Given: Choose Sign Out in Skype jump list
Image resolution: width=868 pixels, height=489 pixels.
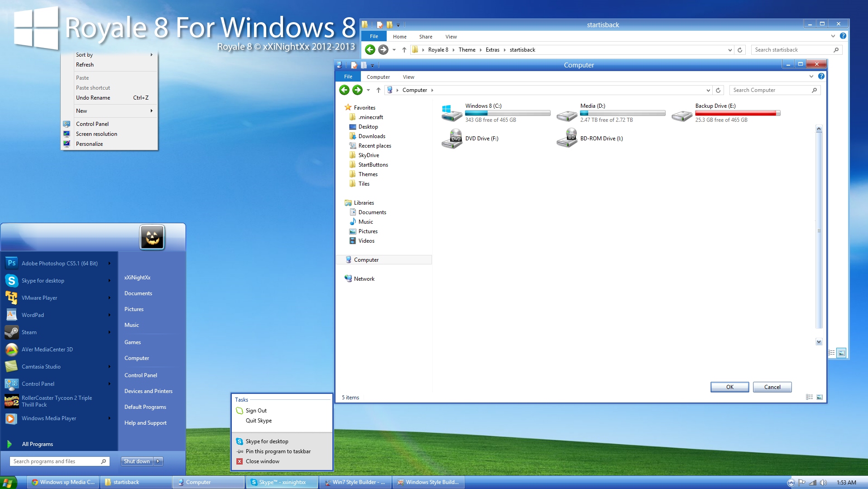Looking at the screenshot, I should (x=283, y=411).
